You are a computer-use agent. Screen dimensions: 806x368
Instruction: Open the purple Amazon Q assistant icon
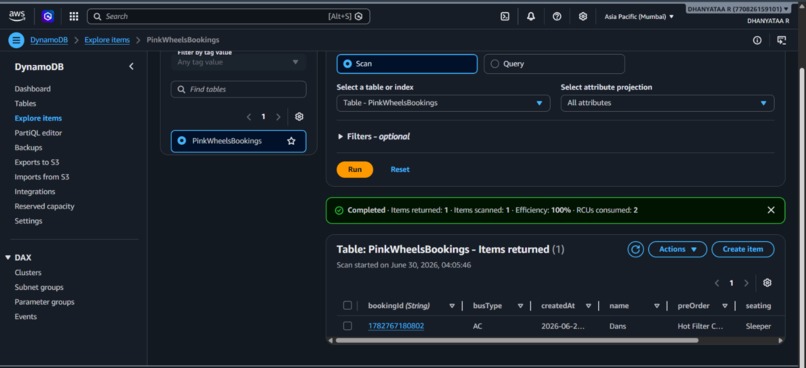(48, 16)
